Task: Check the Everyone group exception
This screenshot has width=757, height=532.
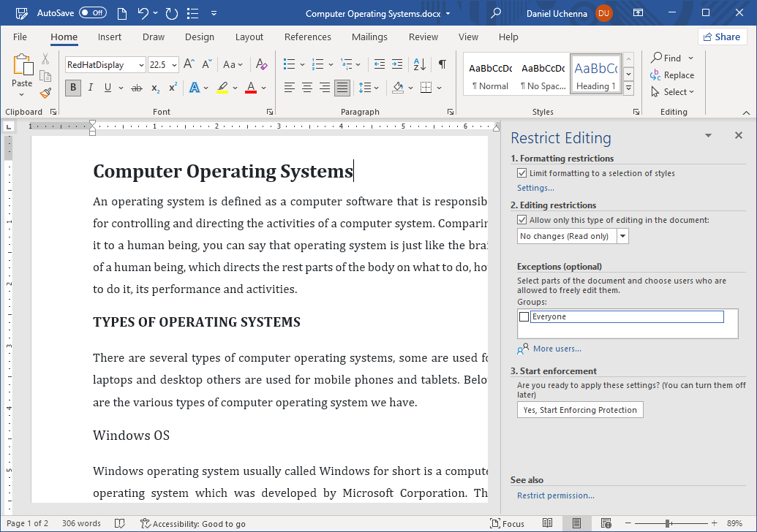Action: pos(524,316)
